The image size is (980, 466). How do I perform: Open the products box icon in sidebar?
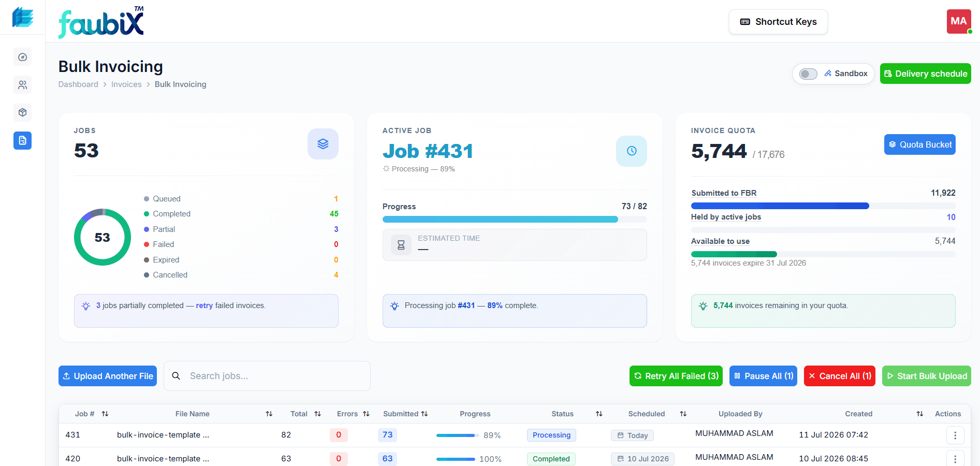tap(22, 112)
